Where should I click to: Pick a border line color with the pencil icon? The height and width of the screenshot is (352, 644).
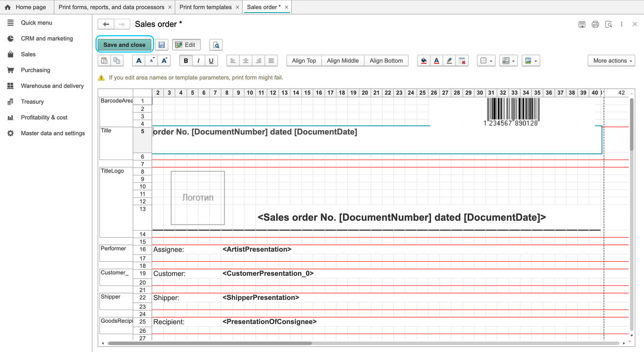449,61
